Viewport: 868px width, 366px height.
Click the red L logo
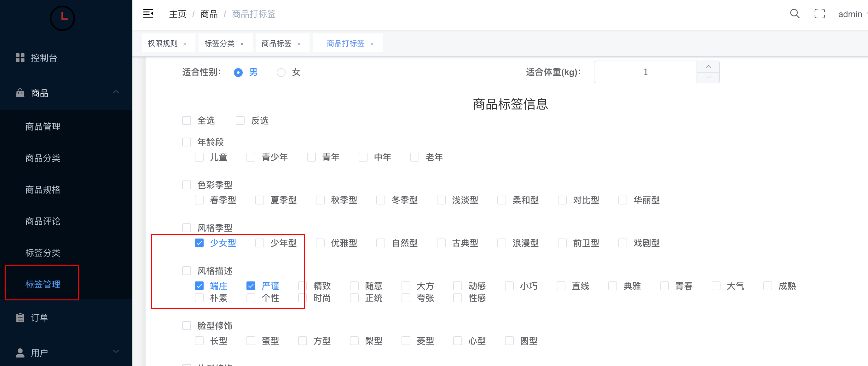click(x=62, y=18)
